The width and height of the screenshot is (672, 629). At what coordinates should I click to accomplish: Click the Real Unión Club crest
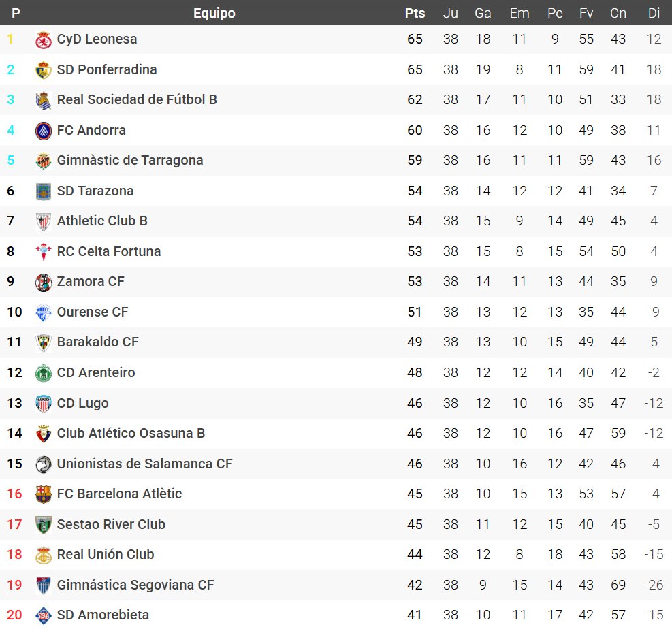click(x=44, y=555)
